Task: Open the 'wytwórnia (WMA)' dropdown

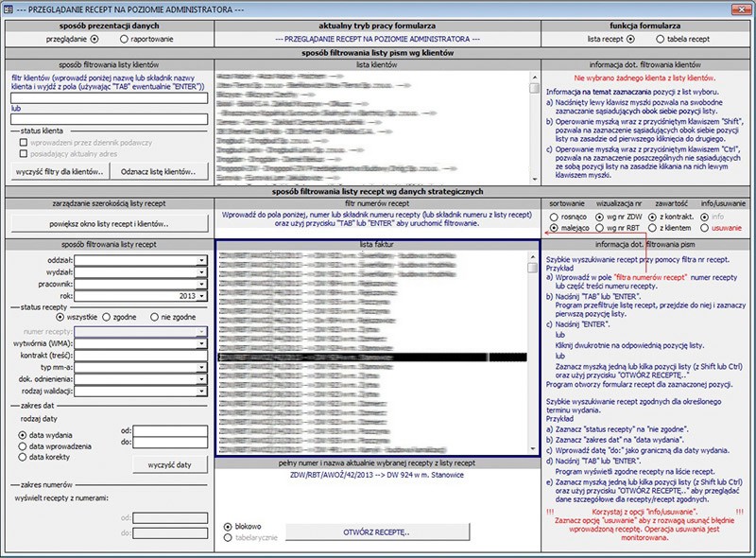Action: (202, 343)
